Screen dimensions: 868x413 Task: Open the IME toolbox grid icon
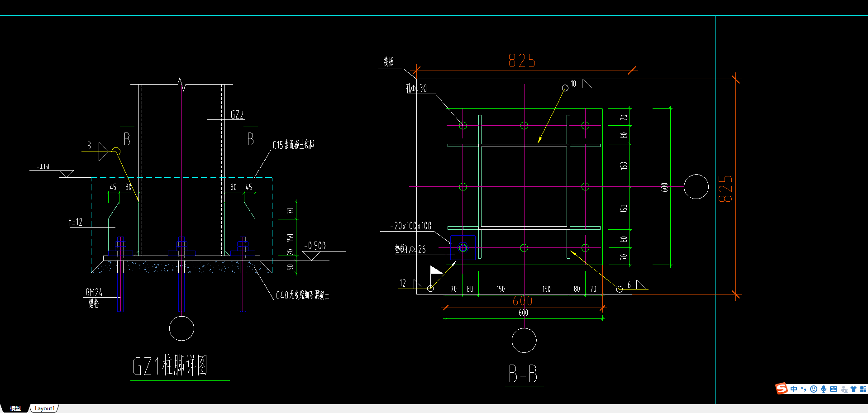point(863,389)
